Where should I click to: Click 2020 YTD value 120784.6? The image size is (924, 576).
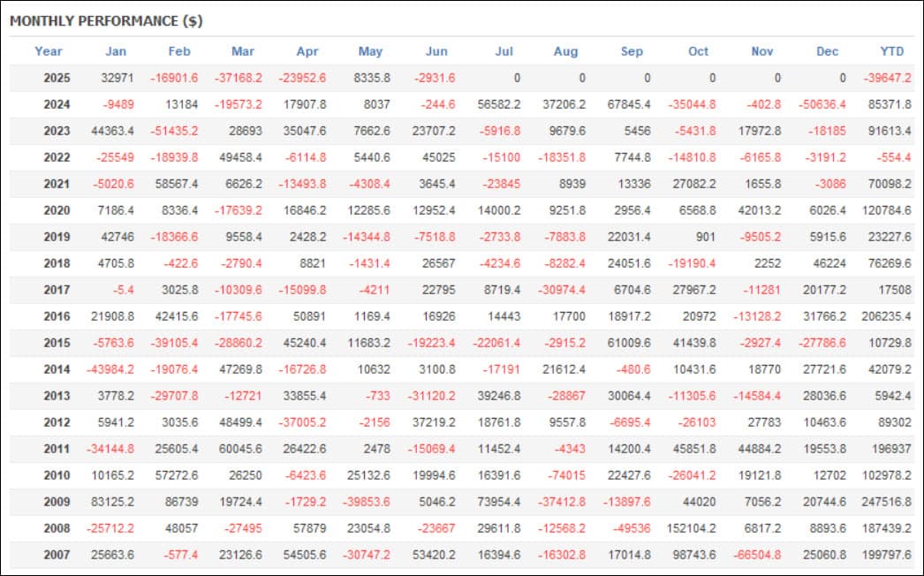pos(886,210)
